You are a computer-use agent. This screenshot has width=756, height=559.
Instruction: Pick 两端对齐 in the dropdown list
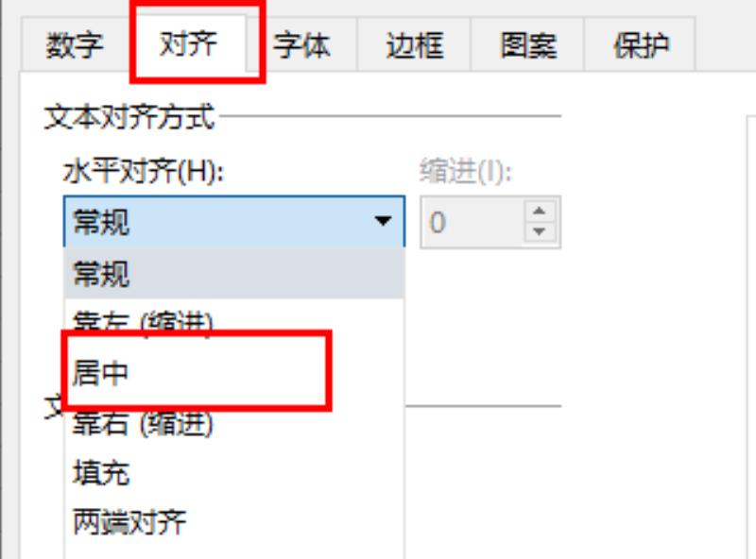pyautogui.click(x=234, y=522)
